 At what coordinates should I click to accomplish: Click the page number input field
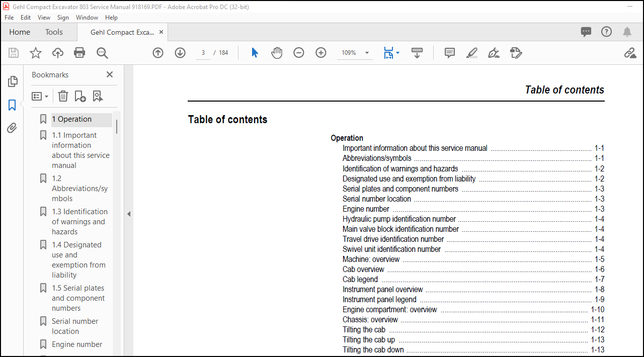(x=203, y=53)
